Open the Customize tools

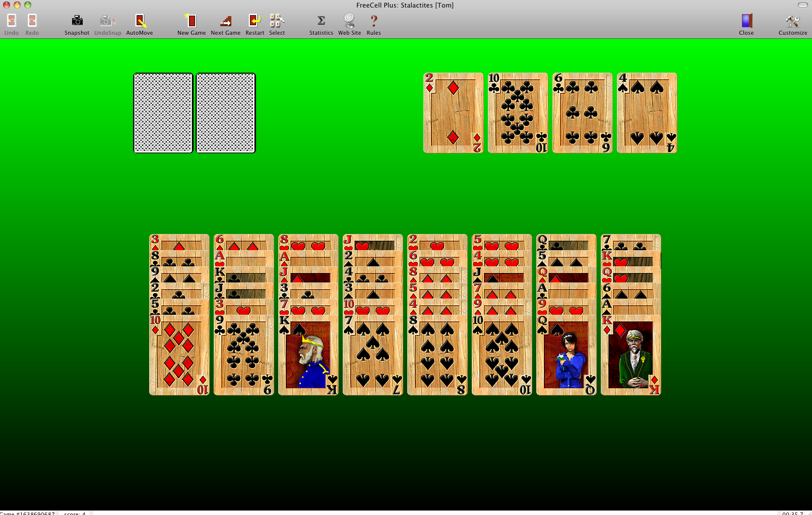[792, 21]
